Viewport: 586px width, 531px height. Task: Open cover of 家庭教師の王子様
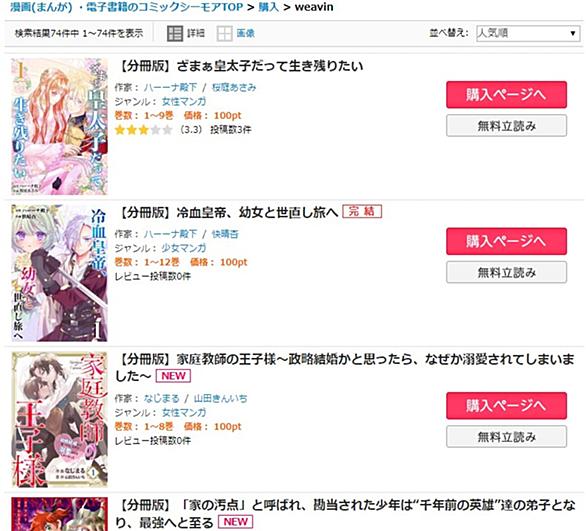click(x=59, y=419)
